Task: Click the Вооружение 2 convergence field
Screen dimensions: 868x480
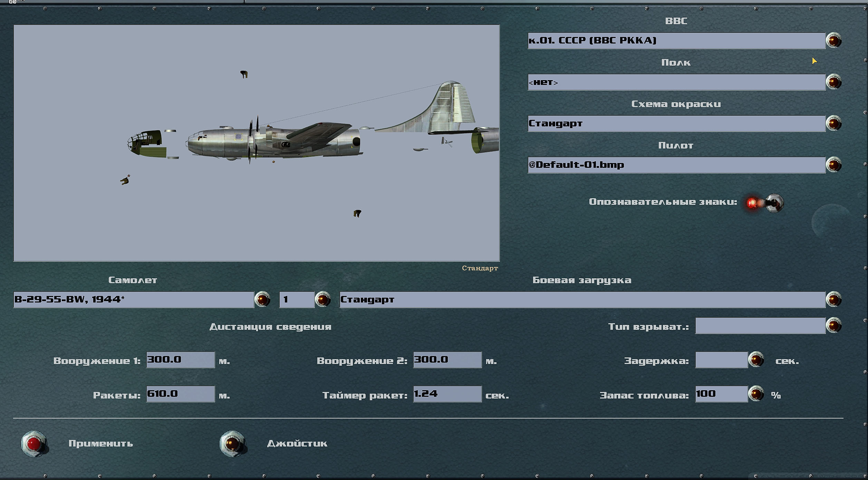Action: pos(447,360)
